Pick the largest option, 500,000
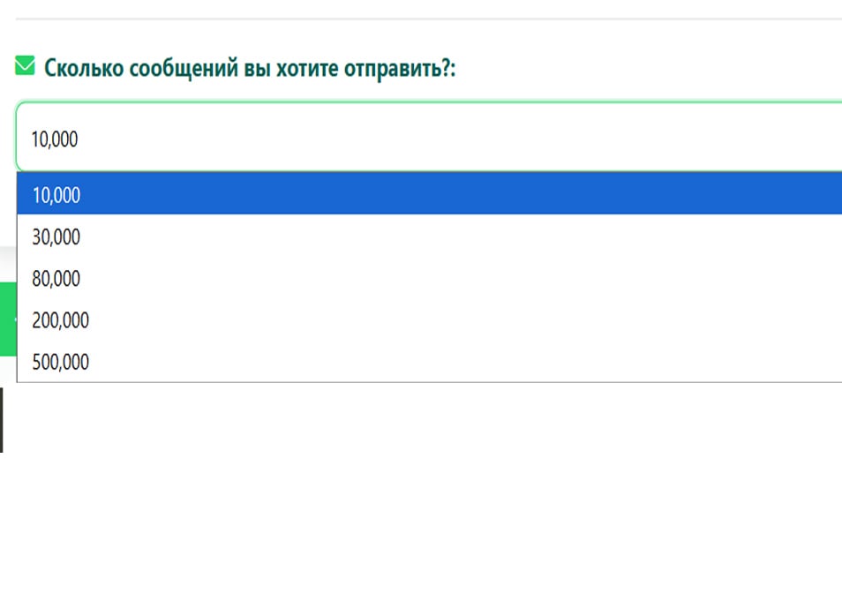This screenshot has width=842, height=616. pos(430,362)
